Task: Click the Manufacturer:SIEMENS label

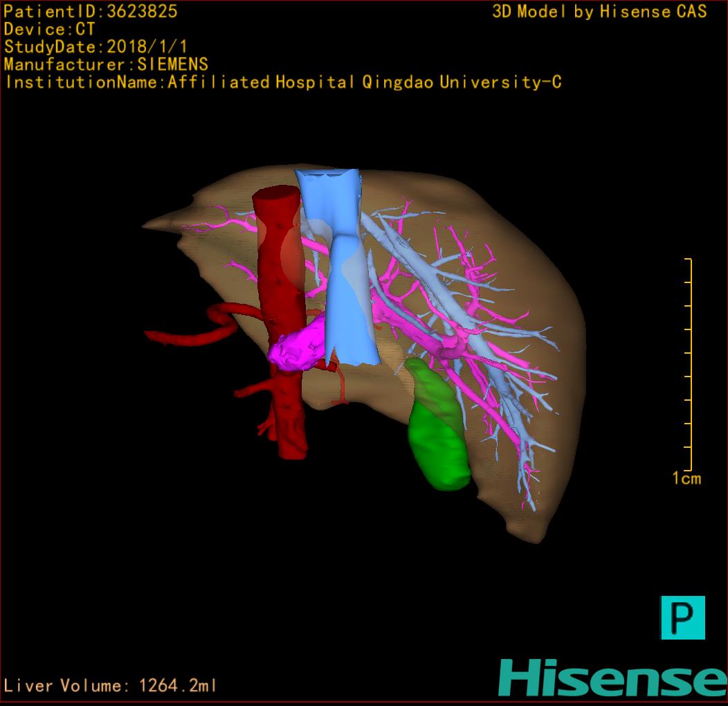Action: click(106, 64)
